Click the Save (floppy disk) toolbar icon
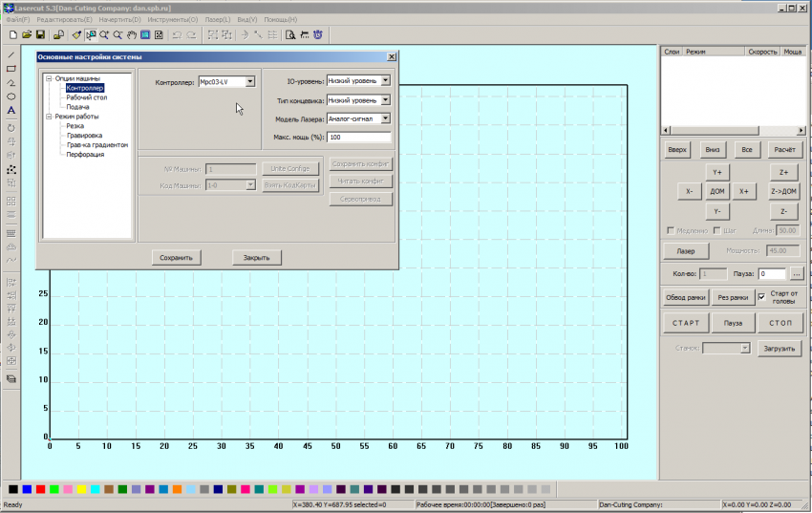Screen dimensions: 812x513 40,34
